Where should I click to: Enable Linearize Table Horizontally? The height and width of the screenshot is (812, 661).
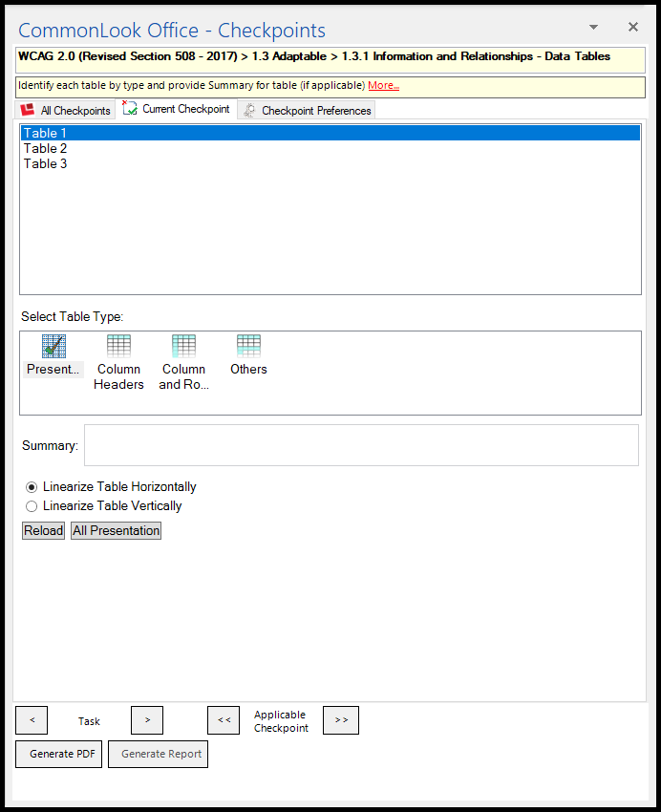(111, 487)
